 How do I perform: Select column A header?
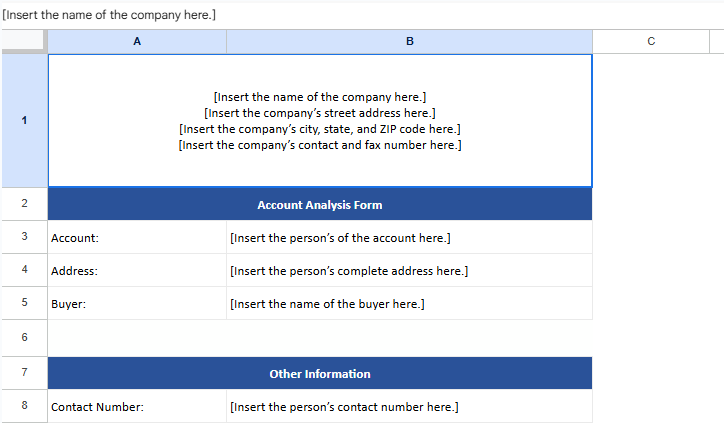coord(137,41)
